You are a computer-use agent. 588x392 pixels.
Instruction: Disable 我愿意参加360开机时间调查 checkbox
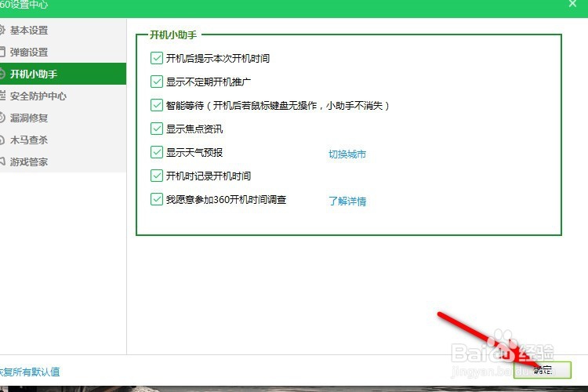(156, 199)
